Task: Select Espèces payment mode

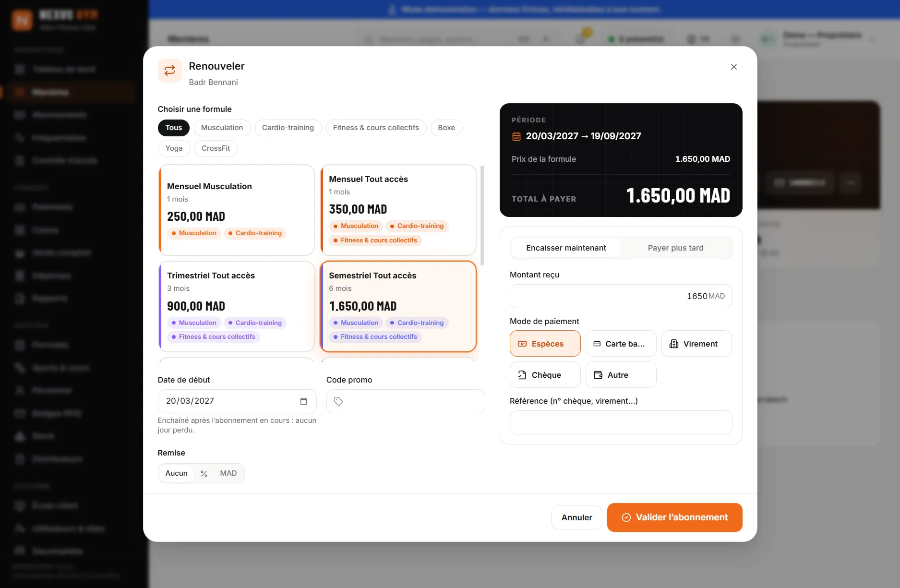Action: [545, 344]
